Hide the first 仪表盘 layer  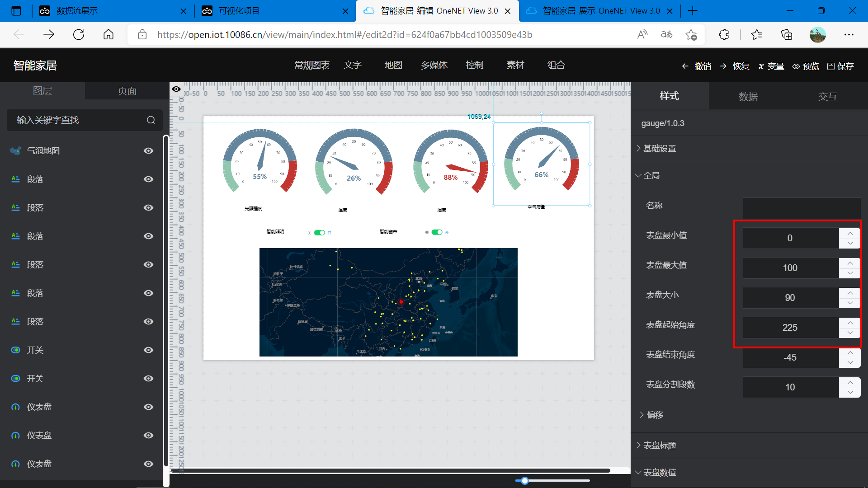(148, 407)
